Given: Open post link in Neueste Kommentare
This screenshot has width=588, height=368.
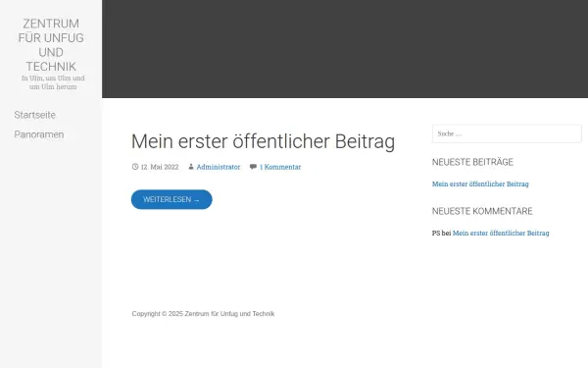Looking at the screenshot, I should pyautogui.click(x=501, y=233).
